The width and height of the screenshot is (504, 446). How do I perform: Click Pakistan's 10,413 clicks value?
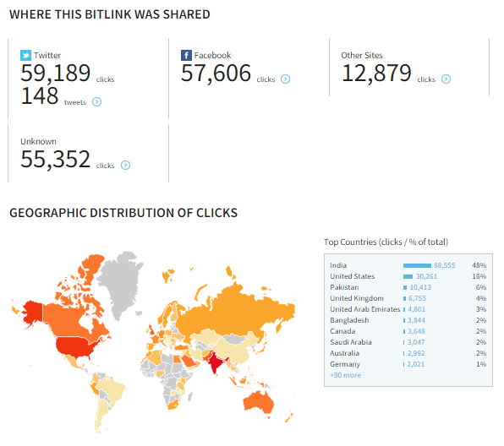pos(420,287)
